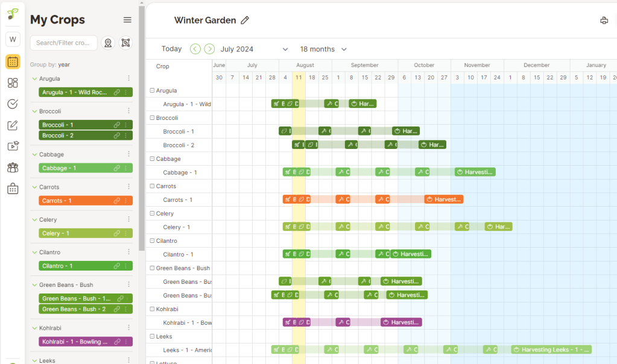Open the hamburger menu beside My Crops
The width and height of the screenshot is (617, 364).
(x=127, y=20)
